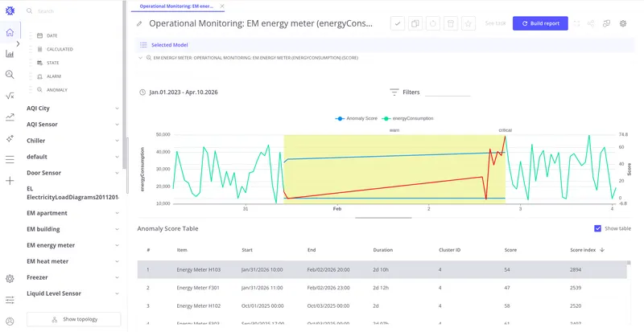Click the Selected Model list icon
Image resolution: width=644 pixels, height=332 pixels.
(143, 45)
